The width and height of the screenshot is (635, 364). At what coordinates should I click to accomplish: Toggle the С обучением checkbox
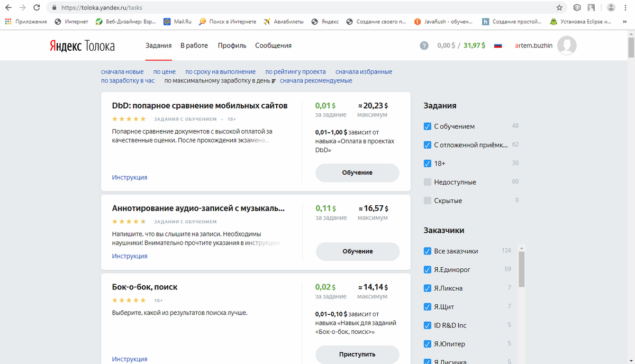pyautogui.click(x=428, y=126)
